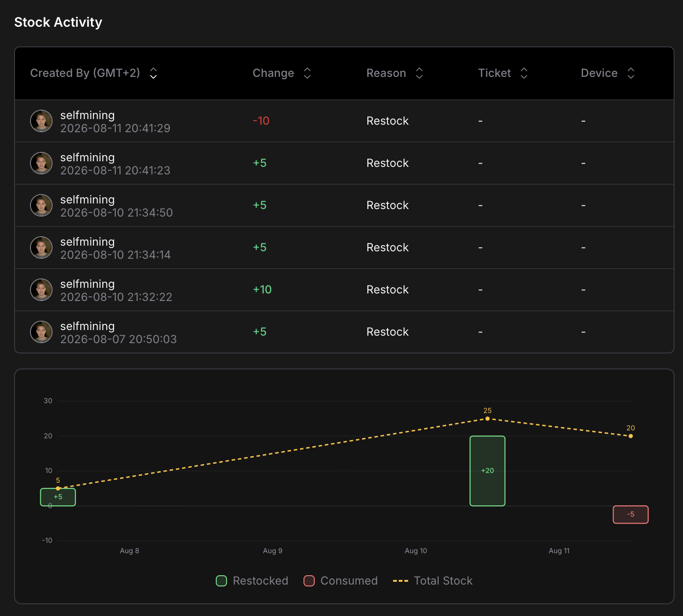Click selfmining avatar on 2026-08-07 row

point(41,332)
